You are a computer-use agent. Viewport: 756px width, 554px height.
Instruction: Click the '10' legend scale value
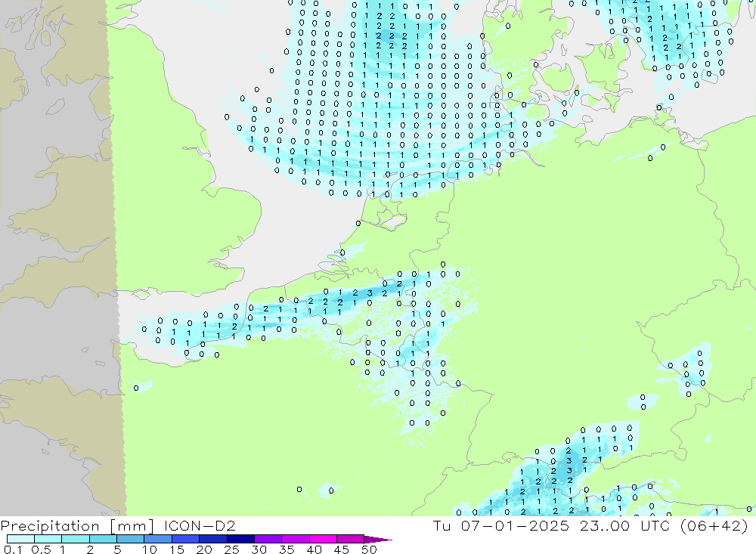[x=150, y=549]
